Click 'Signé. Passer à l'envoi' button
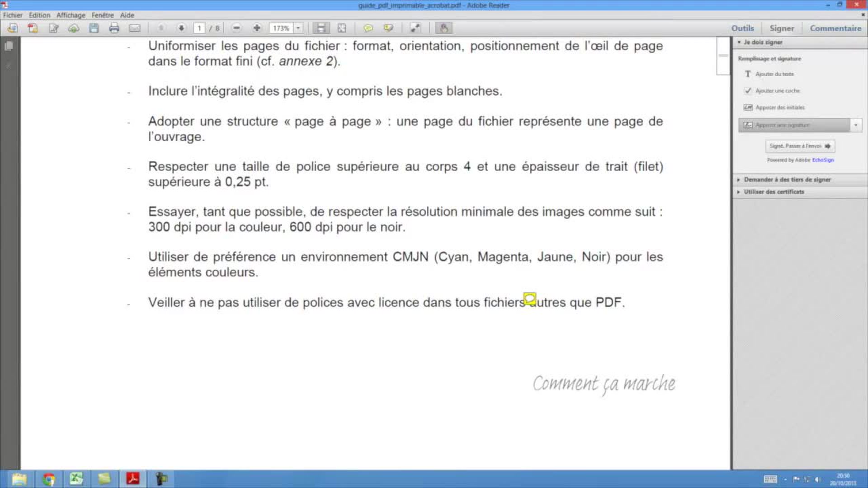Screen dimensions: 868x488 coord(800,146)
